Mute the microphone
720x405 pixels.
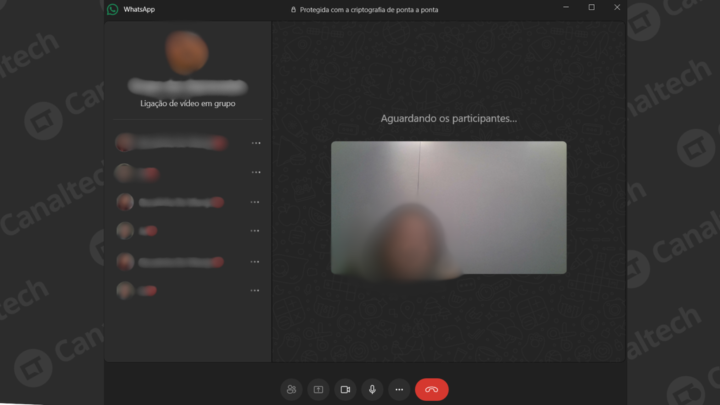click(372, 389)
